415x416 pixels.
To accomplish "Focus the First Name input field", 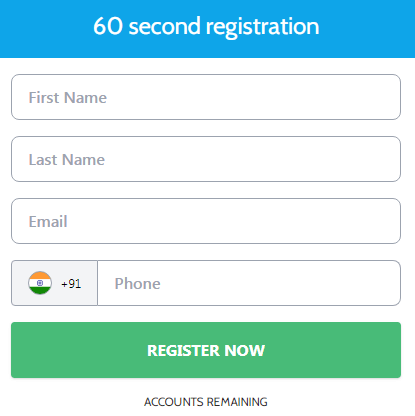I will point(206,97).
